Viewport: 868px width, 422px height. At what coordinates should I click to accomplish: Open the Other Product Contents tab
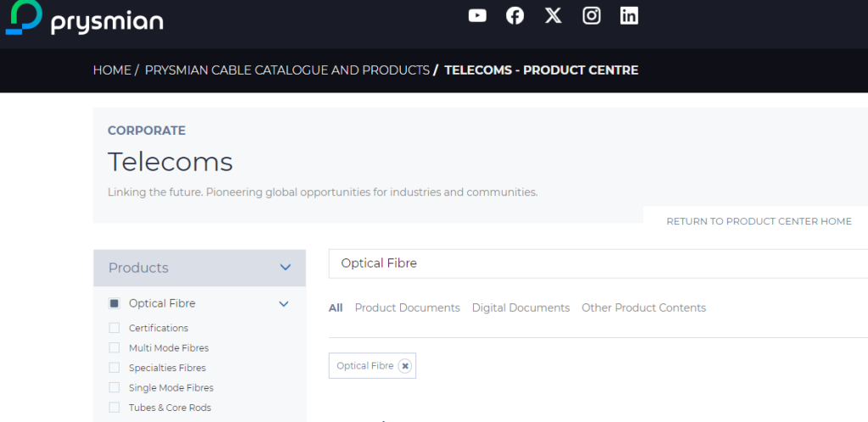[x=643, y=308]
